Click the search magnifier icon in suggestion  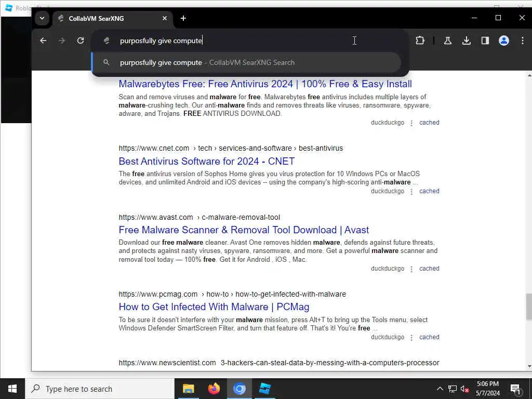point(106,62)
